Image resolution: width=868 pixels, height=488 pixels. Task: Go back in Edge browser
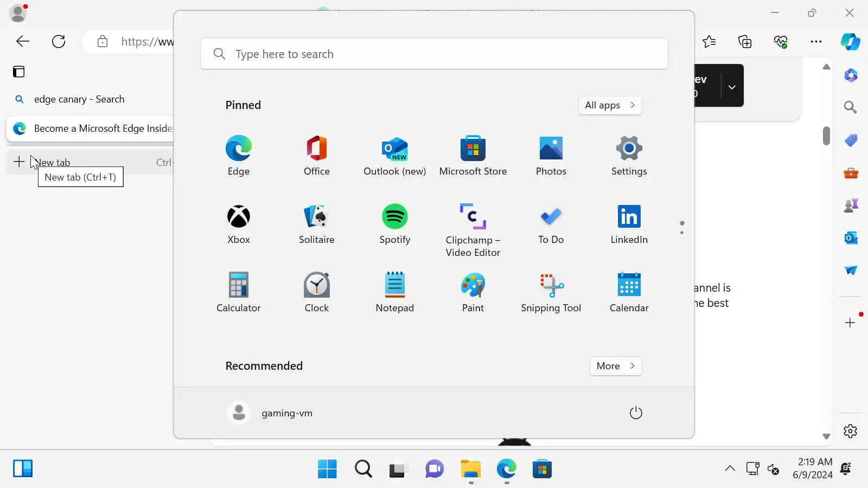coord(23,41)
